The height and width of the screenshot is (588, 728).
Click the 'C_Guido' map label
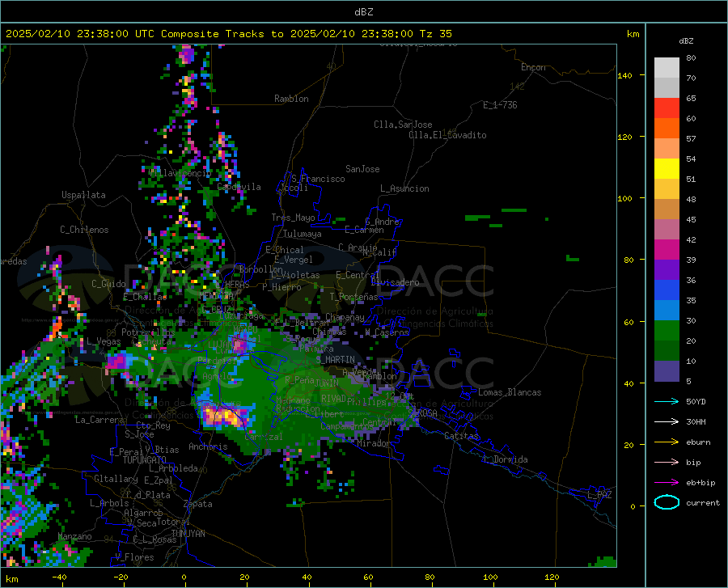108,284
